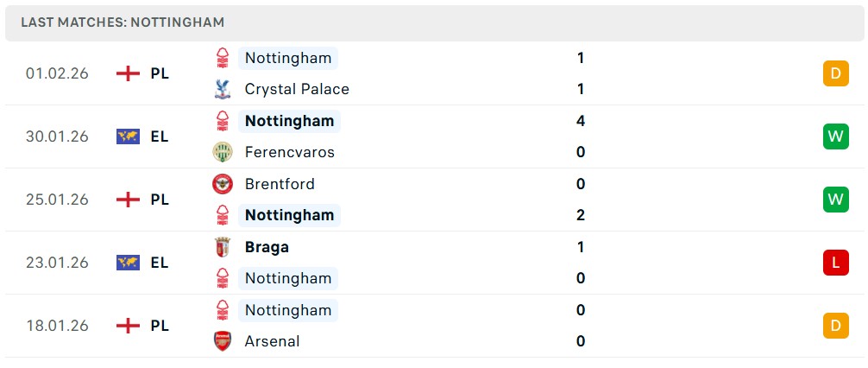Click the red L badge for Braga match

click(x=835, y=263)
